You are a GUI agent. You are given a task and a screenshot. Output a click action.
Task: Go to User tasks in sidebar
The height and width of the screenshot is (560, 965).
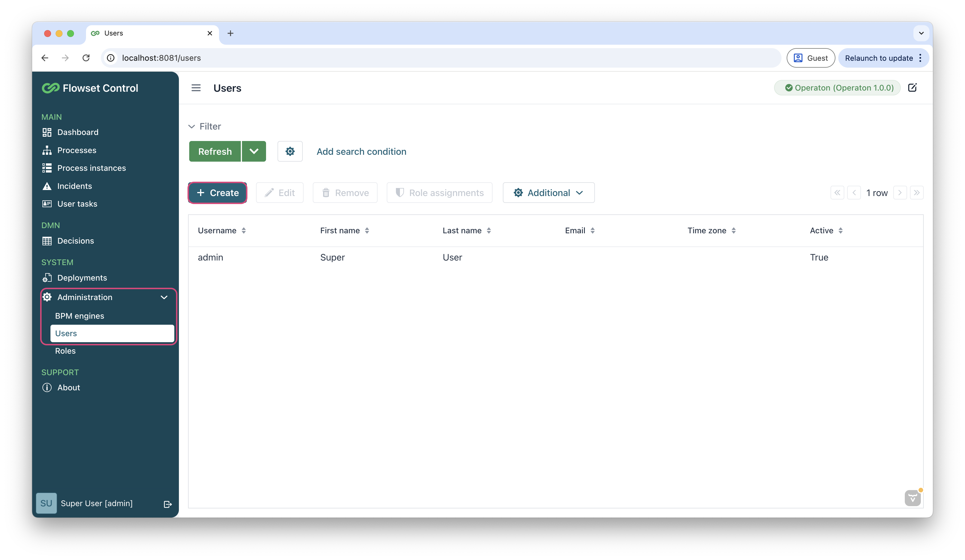click(x=77, y=204)
